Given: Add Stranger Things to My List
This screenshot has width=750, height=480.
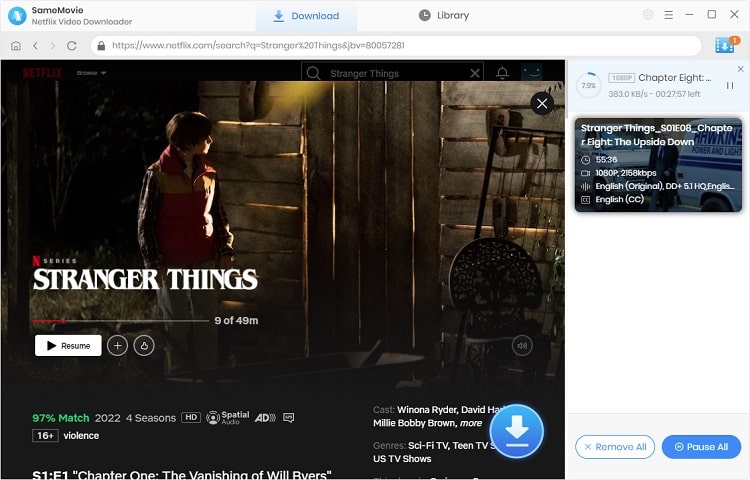Looking at the screenshot, I should [118, 346].
